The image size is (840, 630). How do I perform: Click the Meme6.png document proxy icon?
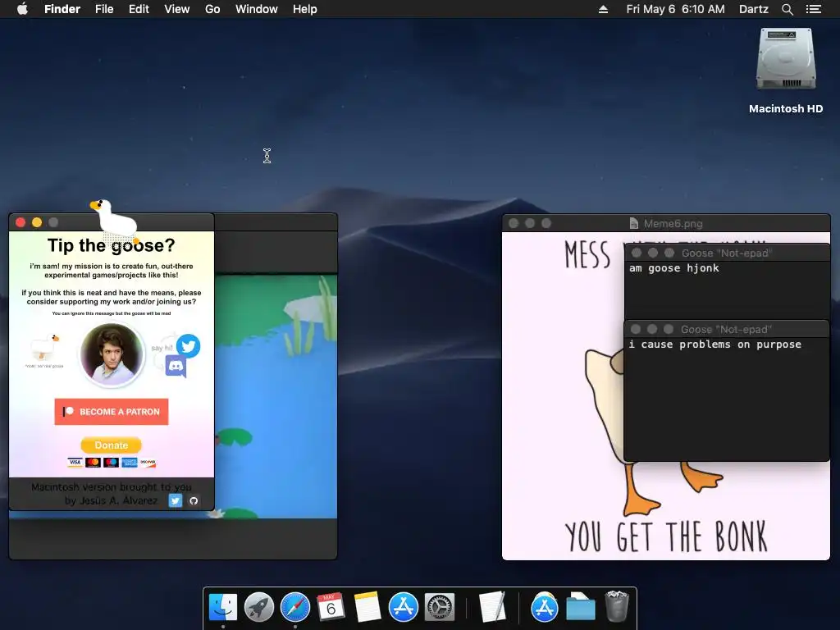(x=634, y=223)
